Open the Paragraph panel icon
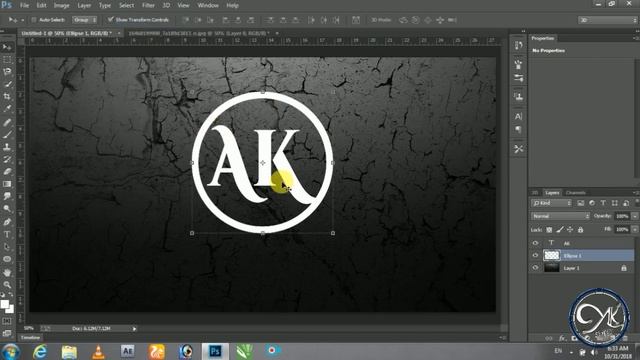The height and width of the screenshot is (360, 640). 518,129
